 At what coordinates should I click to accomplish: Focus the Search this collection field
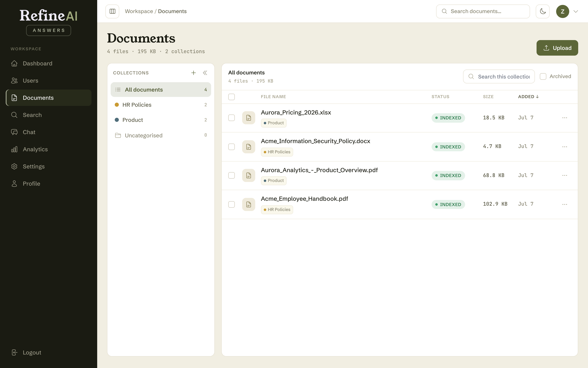tap(499, 77)
